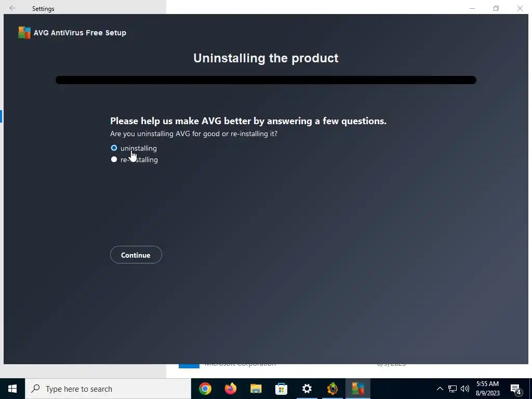Open the clock showing 5:55 AM
532x399 pixels.
tap(487, 389)
